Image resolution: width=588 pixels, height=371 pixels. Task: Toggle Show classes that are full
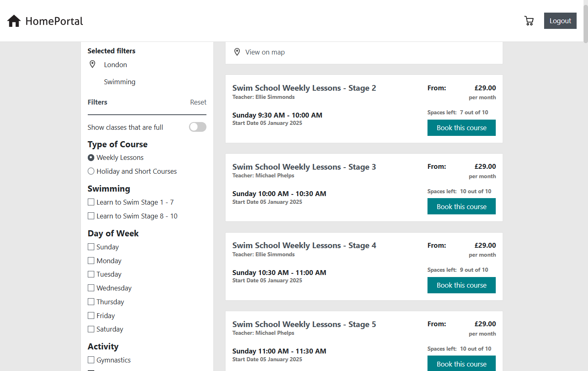(197, 127)
